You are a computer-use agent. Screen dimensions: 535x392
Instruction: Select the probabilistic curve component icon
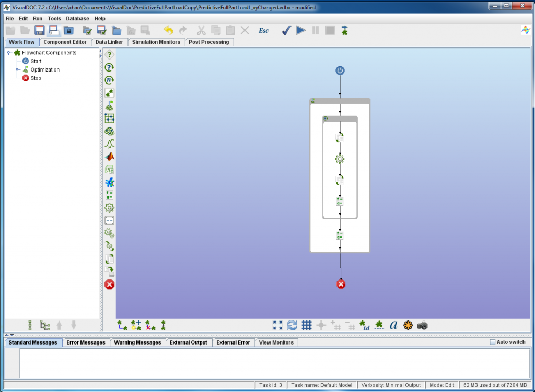point(110,144)
